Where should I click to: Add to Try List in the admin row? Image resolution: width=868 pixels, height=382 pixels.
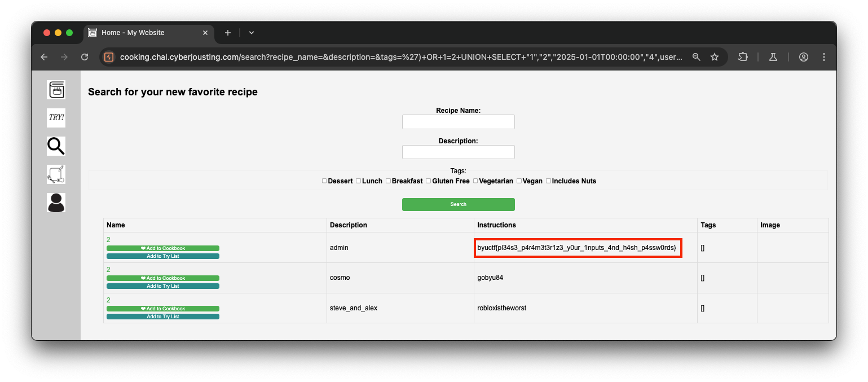pyautogui.click(x=163, y=256)
